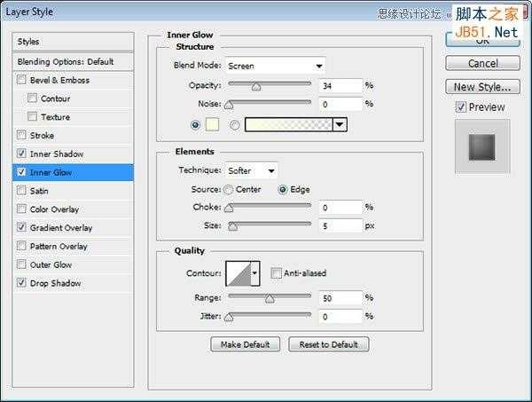
Task: Toggle the Preview checkbox
Action: coord(461,107)
